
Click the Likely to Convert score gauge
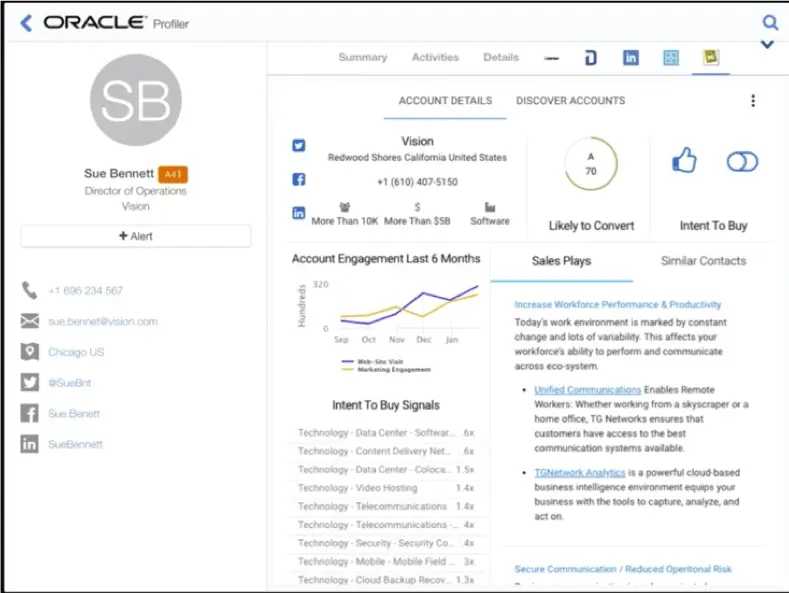tap(591, 164)
